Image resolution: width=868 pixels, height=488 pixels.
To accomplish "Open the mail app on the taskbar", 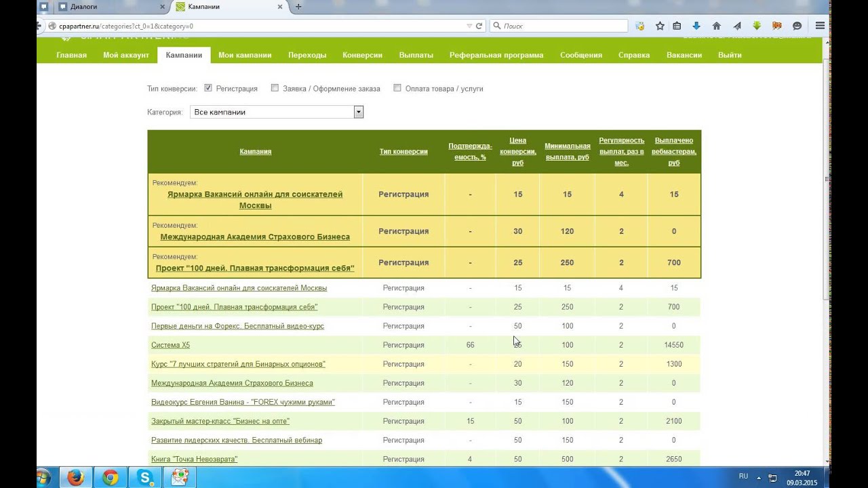I will click(x=180, y=478).
